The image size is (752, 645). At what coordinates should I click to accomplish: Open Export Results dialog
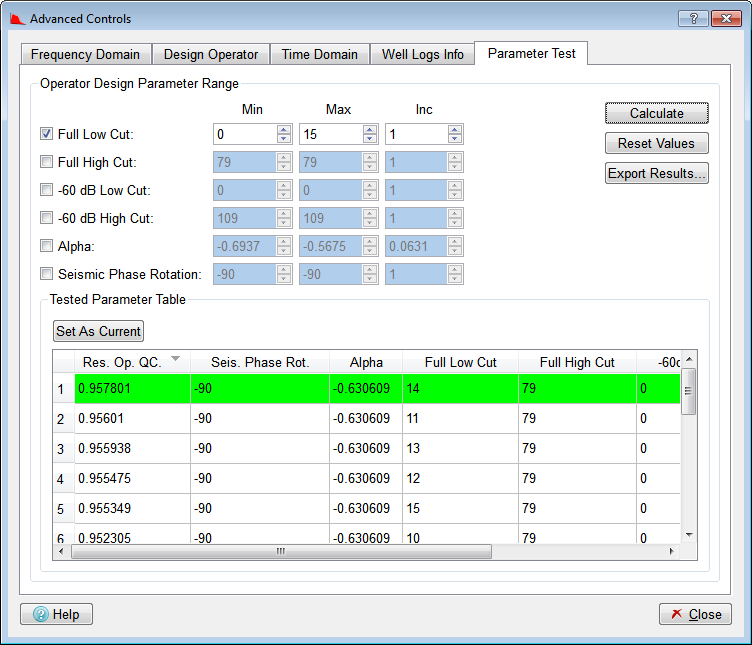click(x=657, y=173)
